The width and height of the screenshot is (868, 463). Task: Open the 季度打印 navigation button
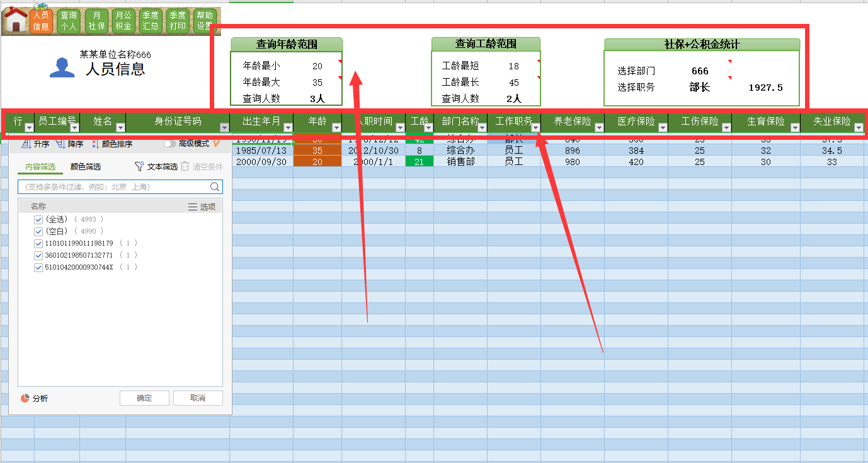[x=178, y=21]
